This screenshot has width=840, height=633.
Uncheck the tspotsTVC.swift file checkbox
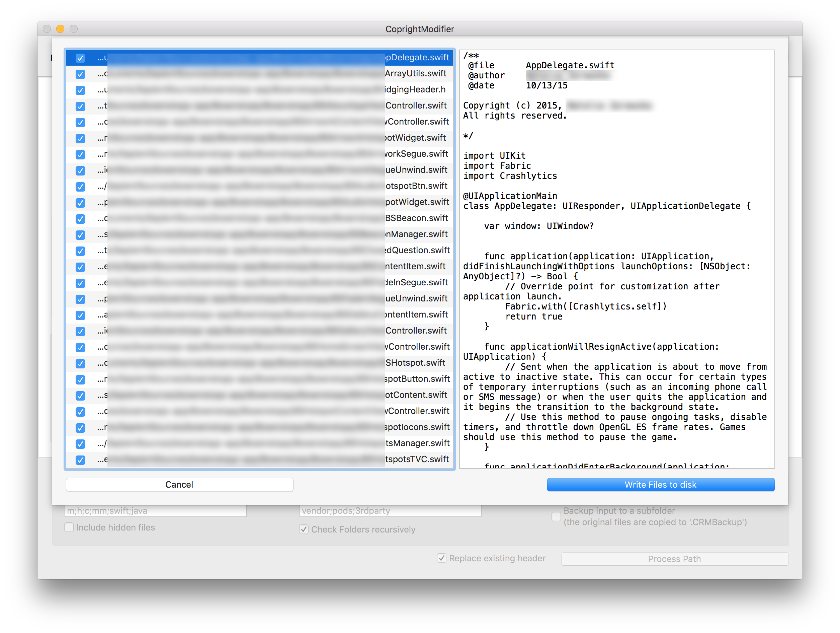[x=80, y=460]
